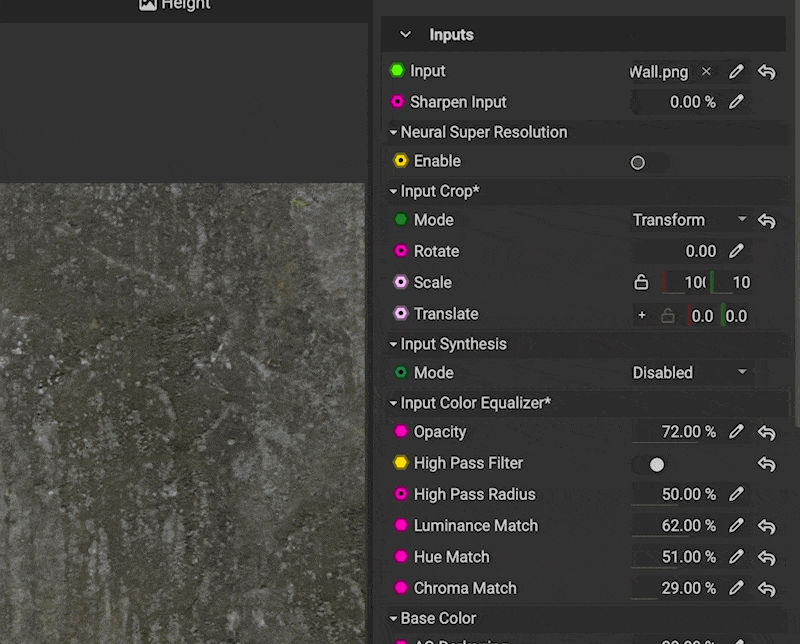Click the pencil edit icon for Input

[736, 72]
